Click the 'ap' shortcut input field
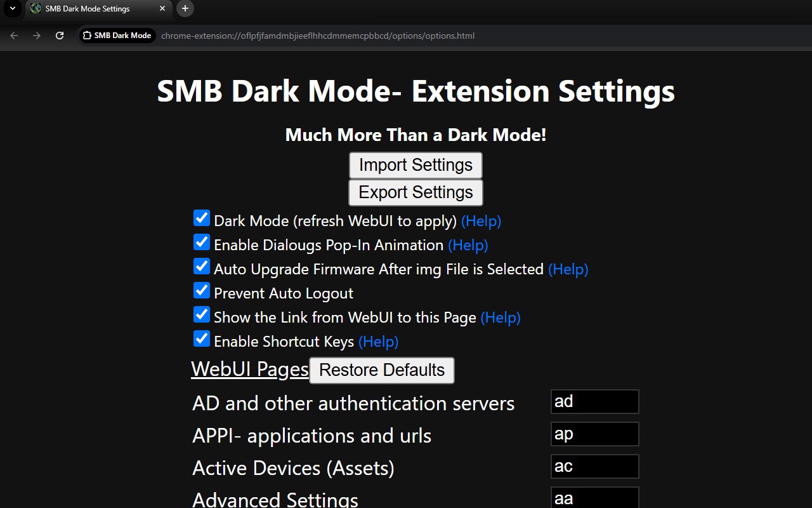Image resolution: width=812 pixels, height=508 pixels. pos(594,434)
